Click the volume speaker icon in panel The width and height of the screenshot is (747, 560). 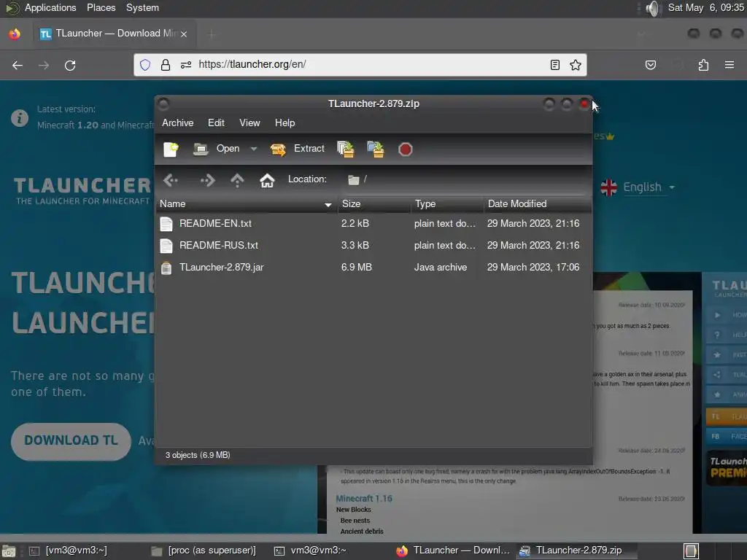coord(653,8)
